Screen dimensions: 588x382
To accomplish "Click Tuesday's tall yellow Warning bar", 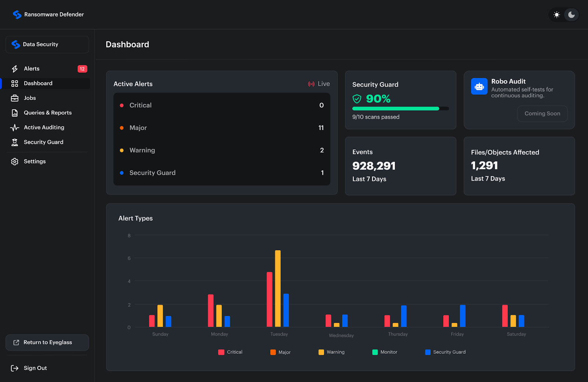I will point(278,289).
